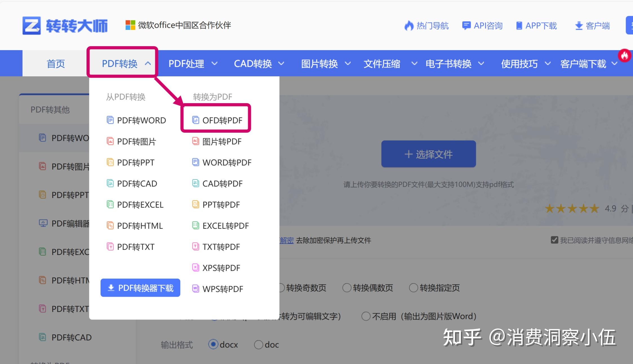Uncheck the 我已阅读并遵守 agreement checkbox
This screenshot has width=633, height=364.
554,240
